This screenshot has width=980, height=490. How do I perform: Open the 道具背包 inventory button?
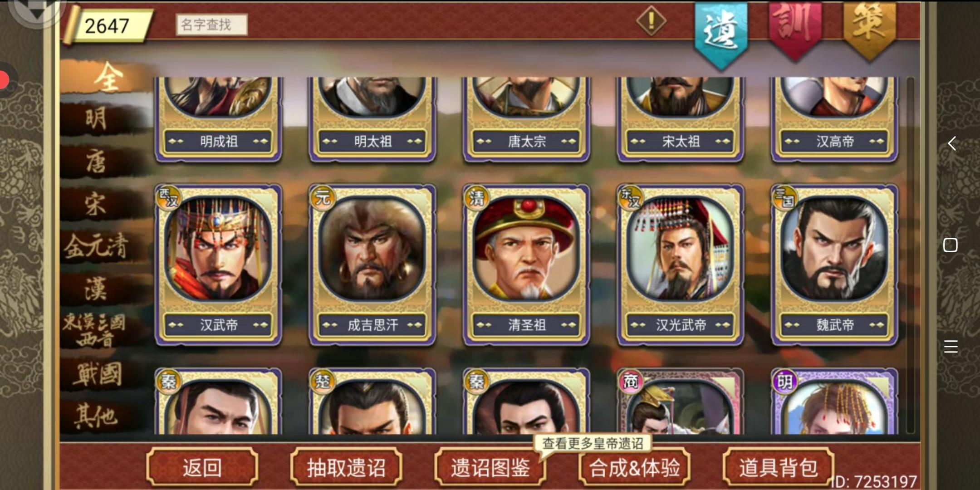(x=778, y=467)
